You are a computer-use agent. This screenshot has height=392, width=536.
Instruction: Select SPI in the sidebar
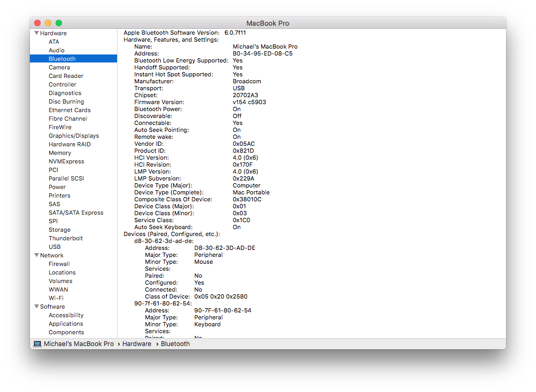tap(53, 221)
